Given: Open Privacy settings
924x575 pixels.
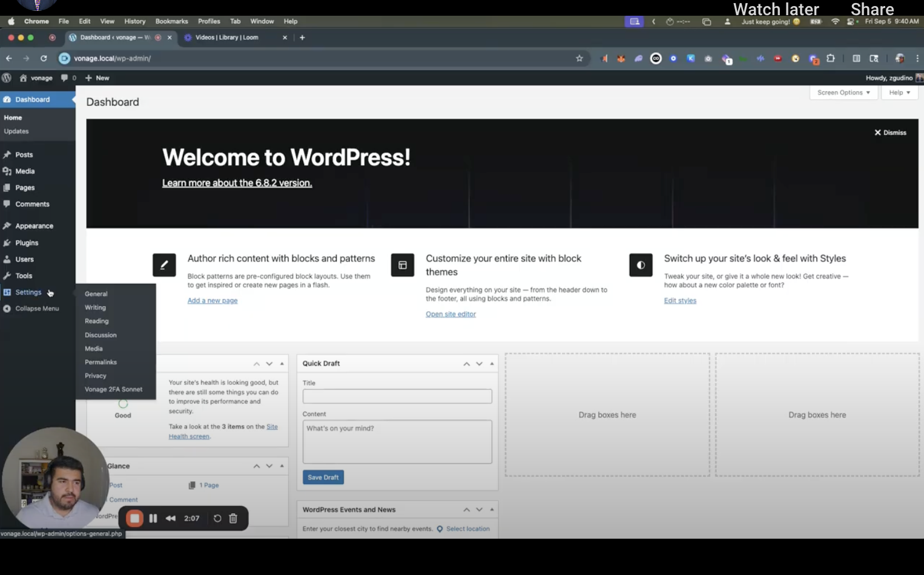Looking at the screenshot, I should pos(96,376).
